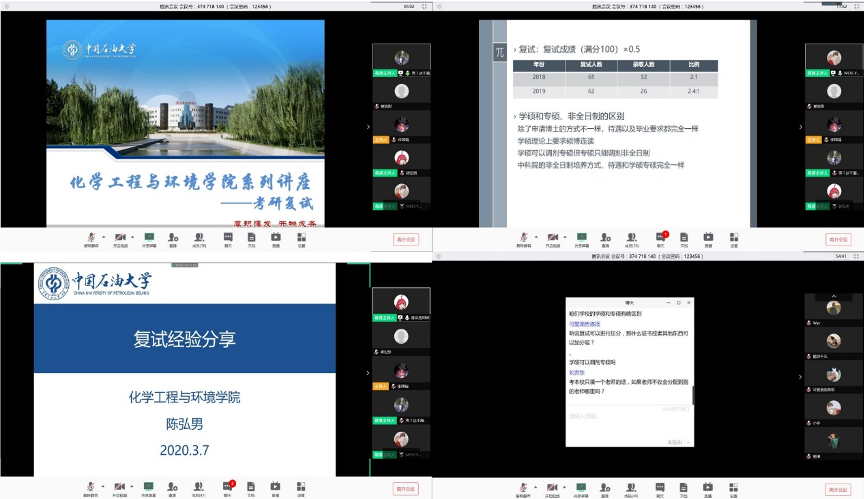Viewport: 864px width, 499px height.
Task: Share screen in admission-table slide window
Action: 582,239
